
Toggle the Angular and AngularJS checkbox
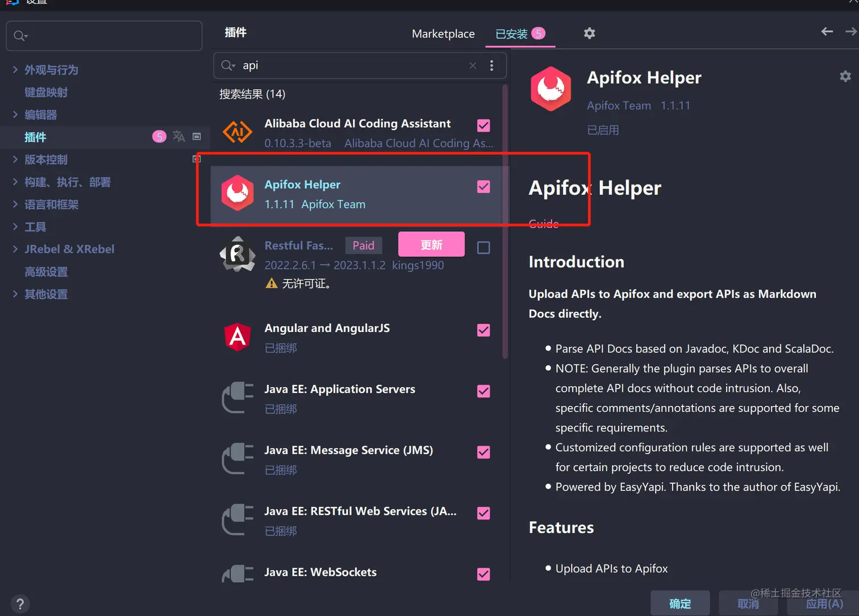483,330
